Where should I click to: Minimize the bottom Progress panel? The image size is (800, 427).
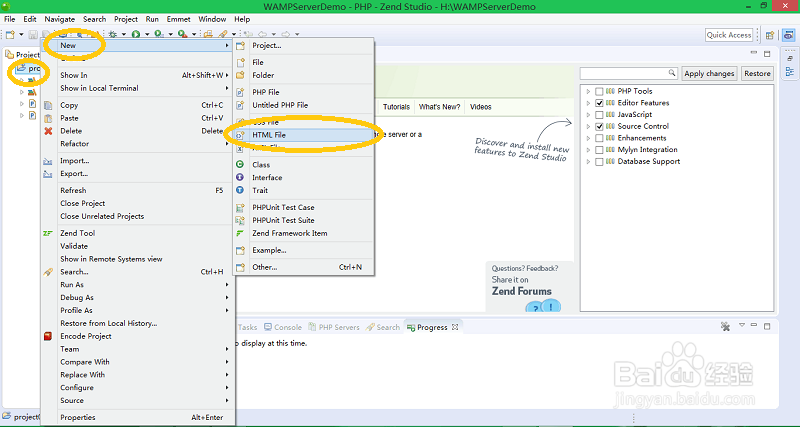click(755, 325)
